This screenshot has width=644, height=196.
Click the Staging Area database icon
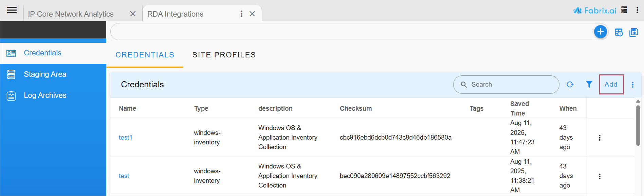[x=11, y=74]
